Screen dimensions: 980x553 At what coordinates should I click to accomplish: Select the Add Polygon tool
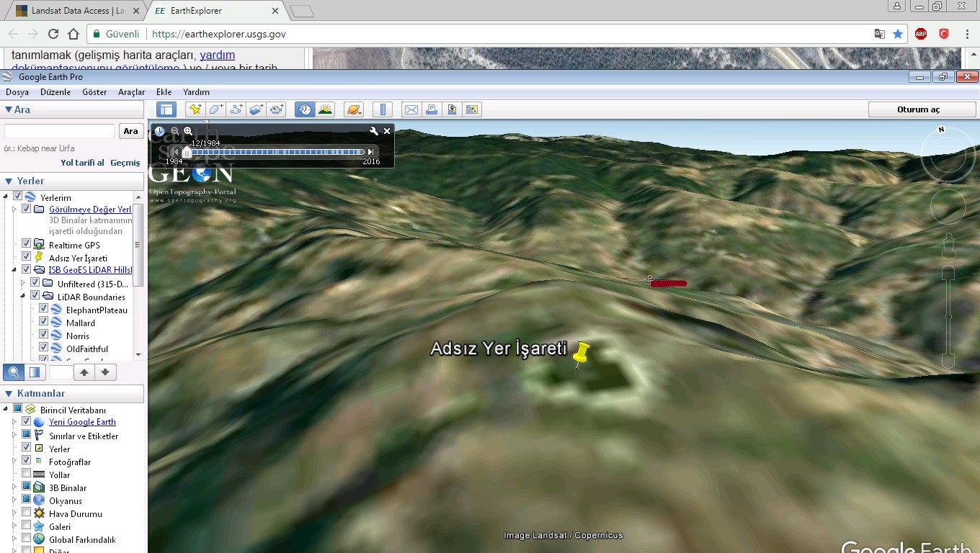pyautogui.click(x=215, y=109)
